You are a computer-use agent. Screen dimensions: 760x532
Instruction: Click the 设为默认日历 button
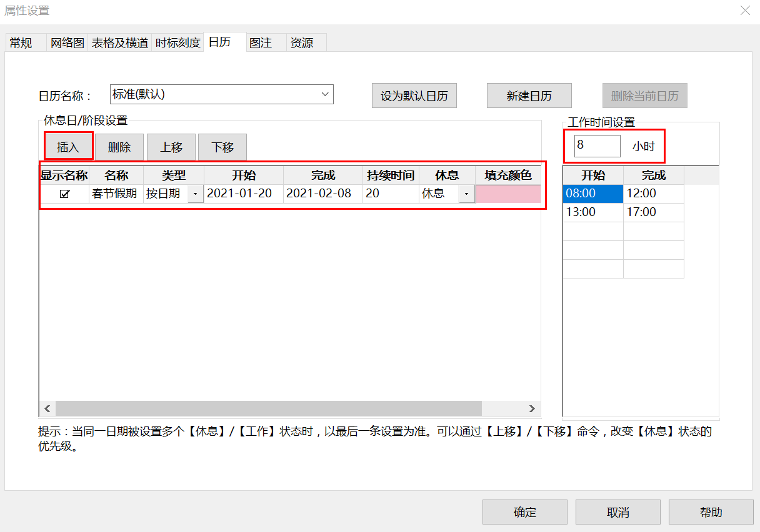pyautogui.click(x=414, y=95)
